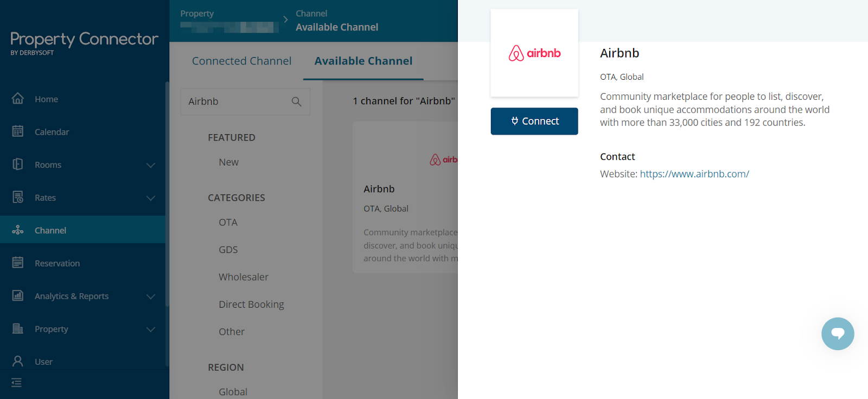Click the Calendar icon in sidebar
The width and height of the screenshot is (868, 399).
18,131
